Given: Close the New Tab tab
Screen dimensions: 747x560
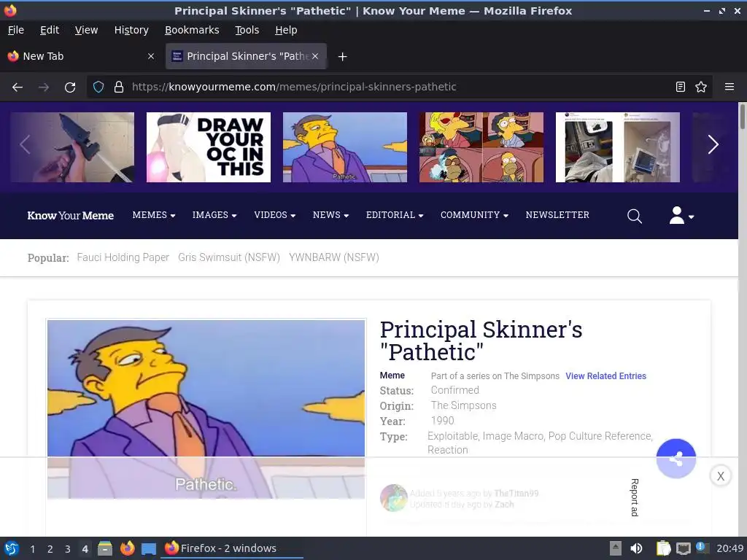Looking at the screenshot, I should click(151, 56).
